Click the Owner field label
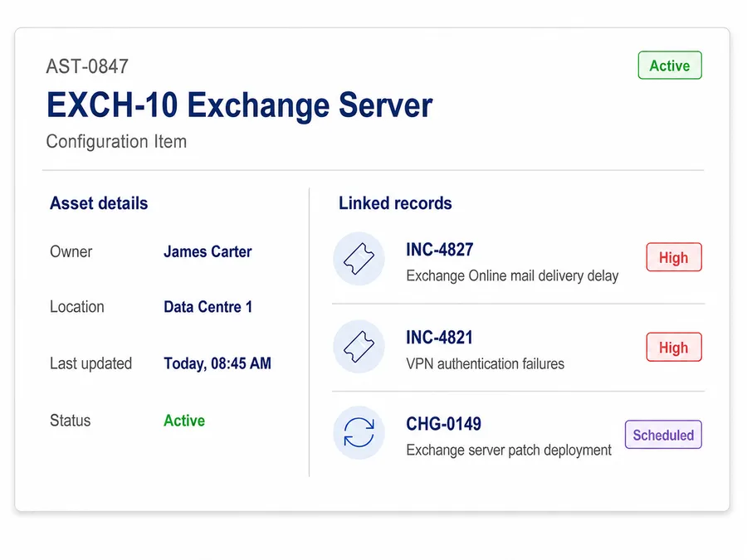Screen dimensions: 747x560 (71, 251)
